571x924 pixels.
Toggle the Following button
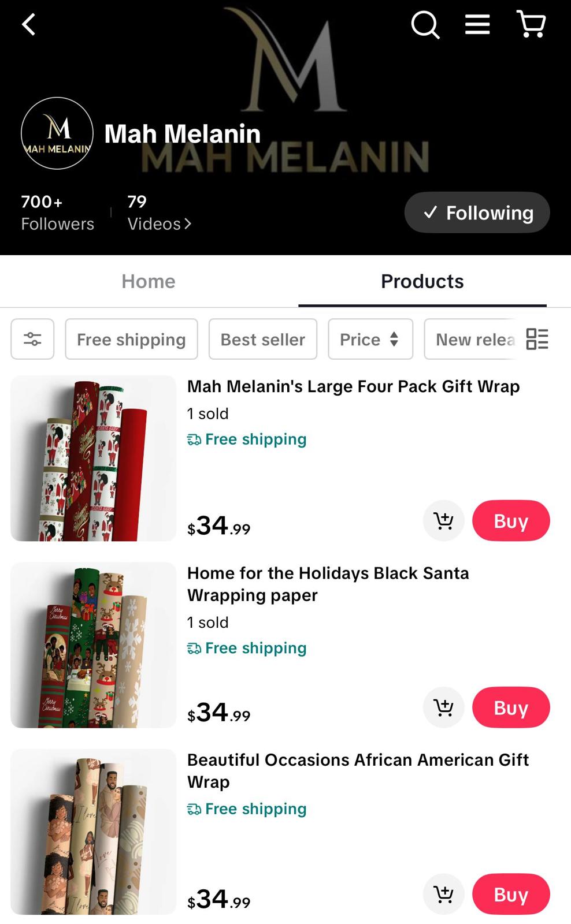click(477, 213)
